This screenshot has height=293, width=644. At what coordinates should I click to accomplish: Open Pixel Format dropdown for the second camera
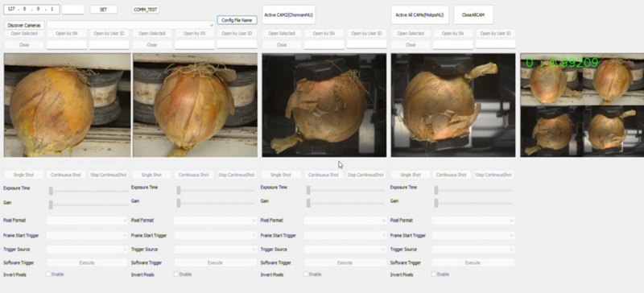pos(216,221)
